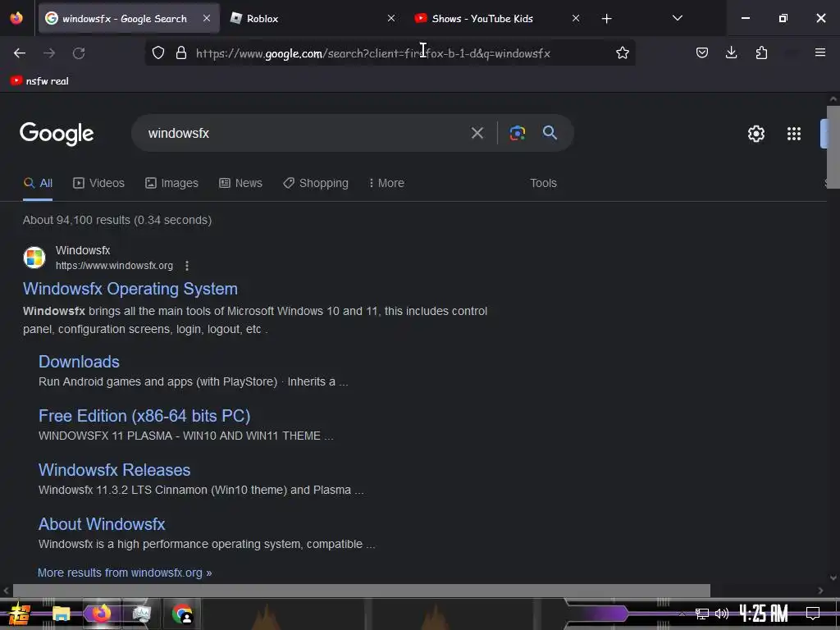
Task: Open the notification center
Action: [813, 614]
